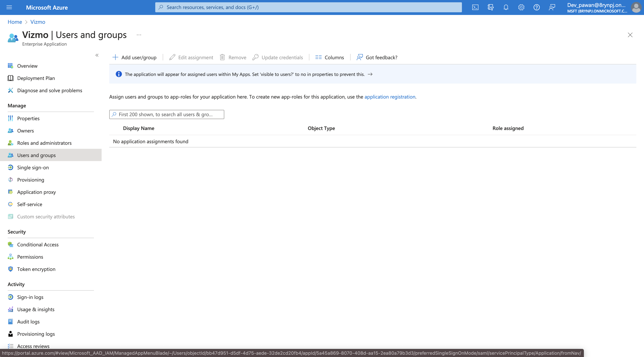Open the application registration link
The image size is (644, 357).
390,97
